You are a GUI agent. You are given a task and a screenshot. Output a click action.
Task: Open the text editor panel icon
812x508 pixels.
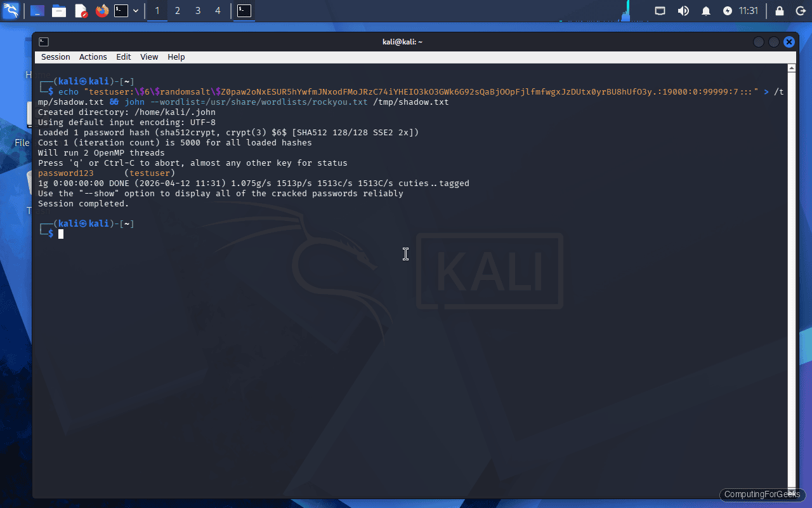[80, 11]
